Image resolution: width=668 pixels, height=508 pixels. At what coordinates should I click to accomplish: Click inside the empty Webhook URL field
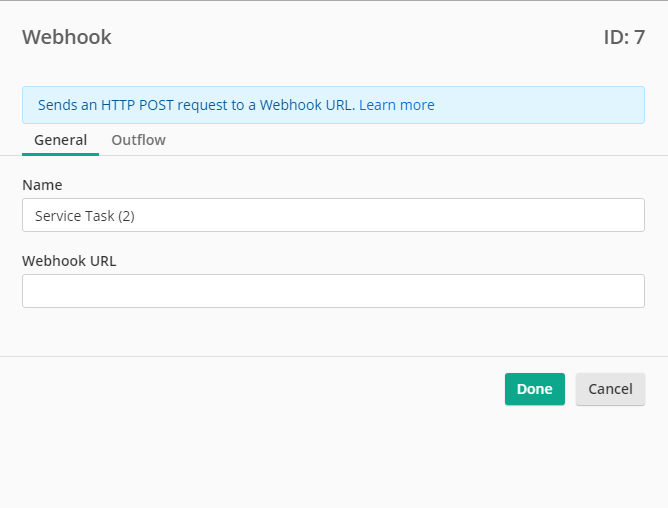(x=333, y=291)
